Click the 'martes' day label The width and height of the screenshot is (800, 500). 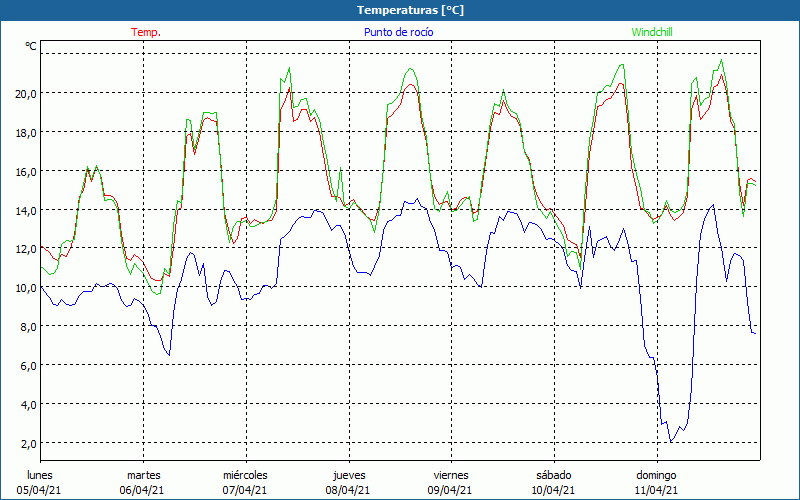tap(144, 475)
